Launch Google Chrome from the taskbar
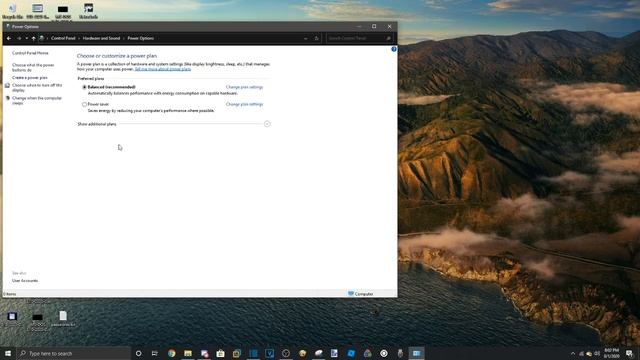 (x=171, y=353)
